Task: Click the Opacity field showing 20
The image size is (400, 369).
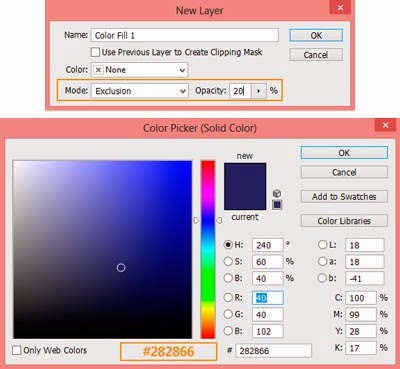Action: pyautogui.click(x=240, y=91)
